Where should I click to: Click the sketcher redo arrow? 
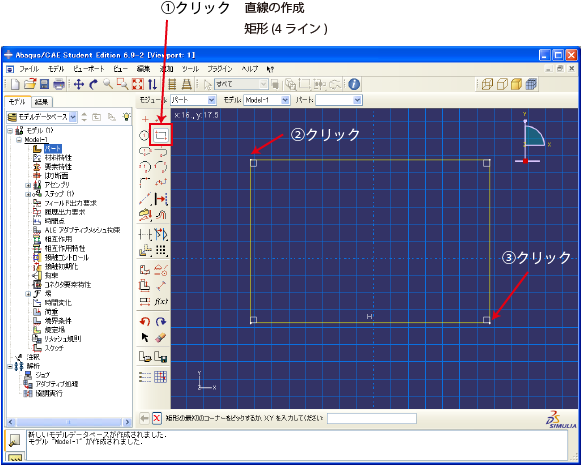pyautogui.click(x=161, y=321)
